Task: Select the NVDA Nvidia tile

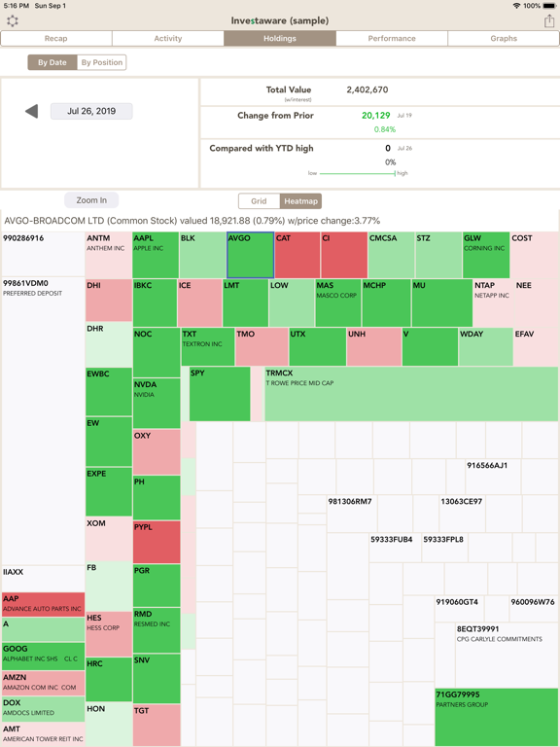Action: click(157, 404)
